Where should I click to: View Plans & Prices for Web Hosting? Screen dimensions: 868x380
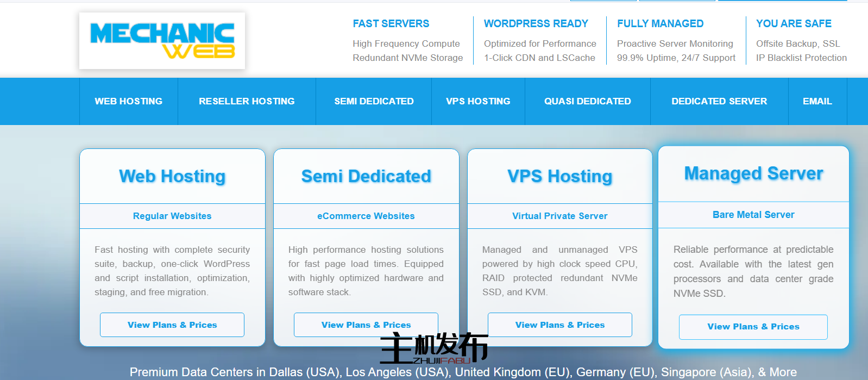click(172, 325)
